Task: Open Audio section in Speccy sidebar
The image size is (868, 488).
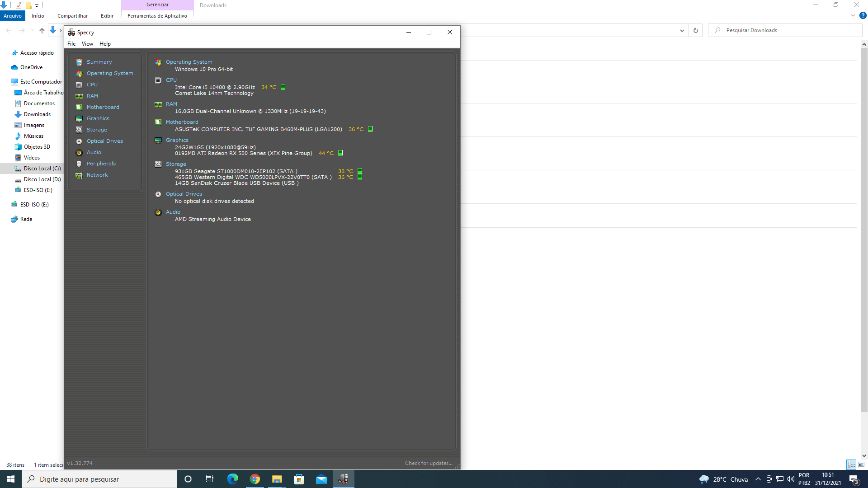Action: click(94, 152)
